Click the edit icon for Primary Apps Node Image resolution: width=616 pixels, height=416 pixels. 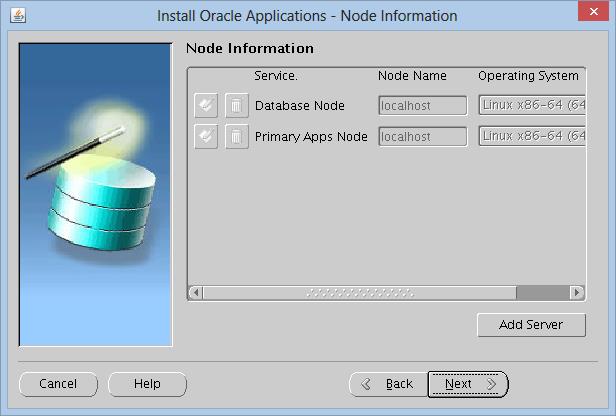[x=206, y=136]
